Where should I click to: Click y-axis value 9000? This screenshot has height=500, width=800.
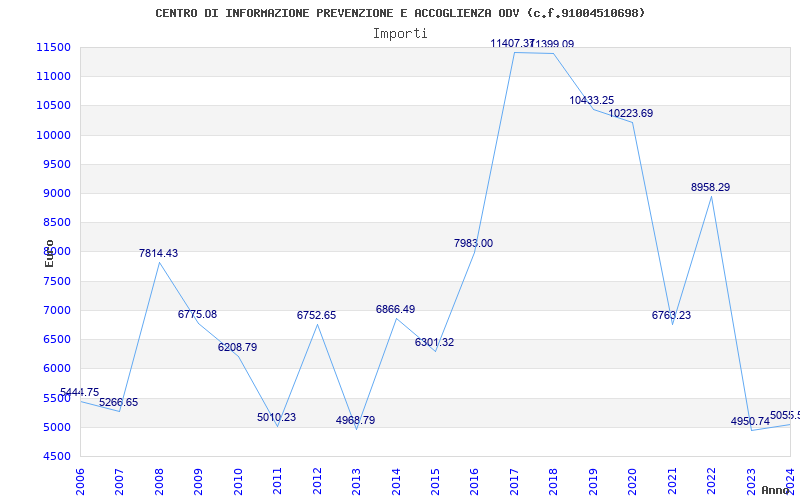click(57, 193)
